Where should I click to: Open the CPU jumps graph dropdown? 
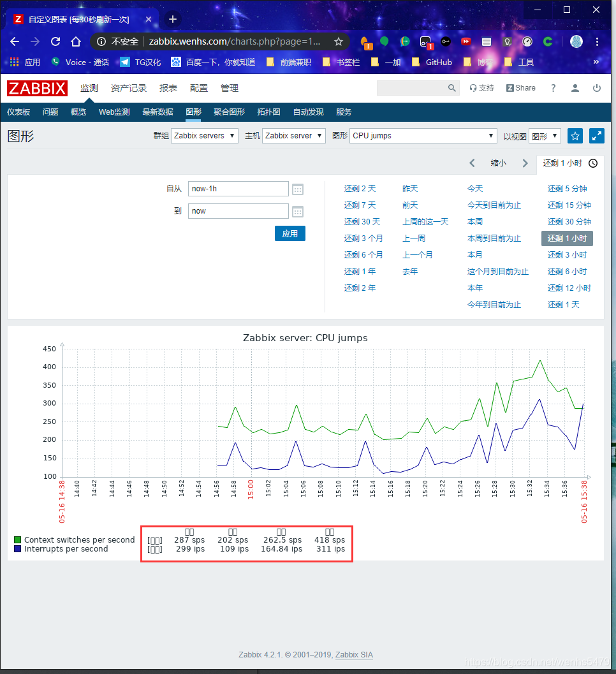pos(423,136)
